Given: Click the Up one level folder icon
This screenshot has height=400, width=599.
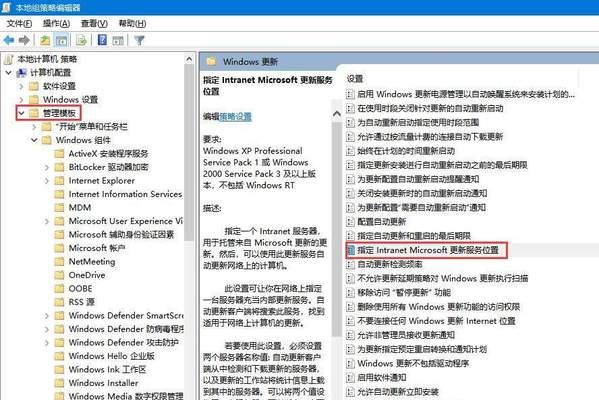Looking at the screenshot, I should pyautogui.click(x=45, y=40).
